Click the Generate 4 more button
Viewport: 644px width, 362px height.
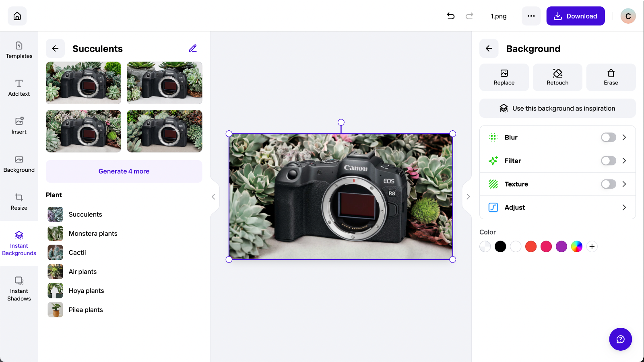(x=124, y=171)
